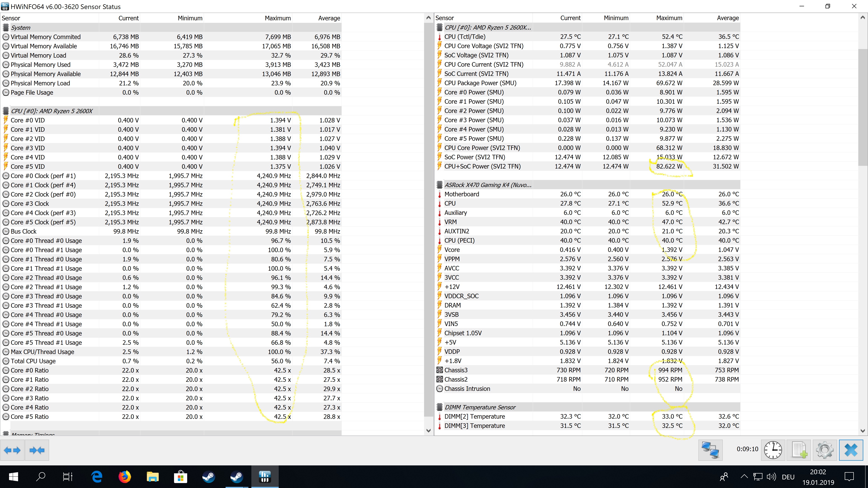The height and width of the screenshot is (488, 868).
Task: Click the log file add icon
Action: click(x=799, y=450)
